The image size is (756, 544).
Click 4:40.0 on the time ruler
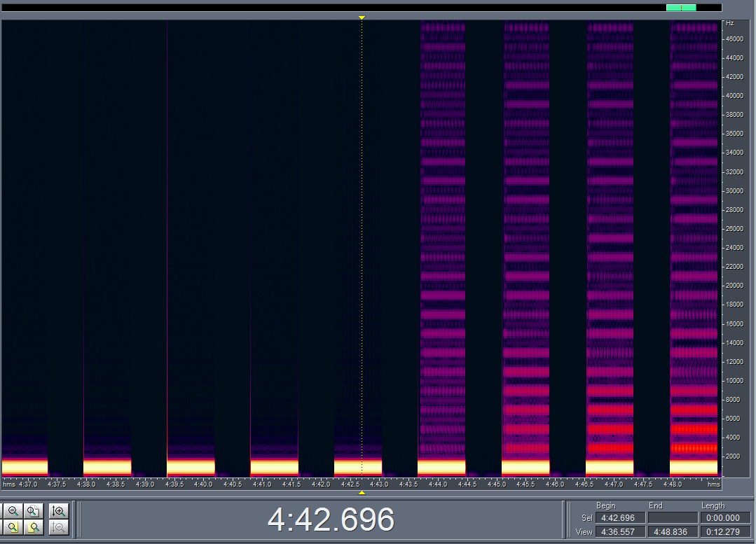(203, 484)
